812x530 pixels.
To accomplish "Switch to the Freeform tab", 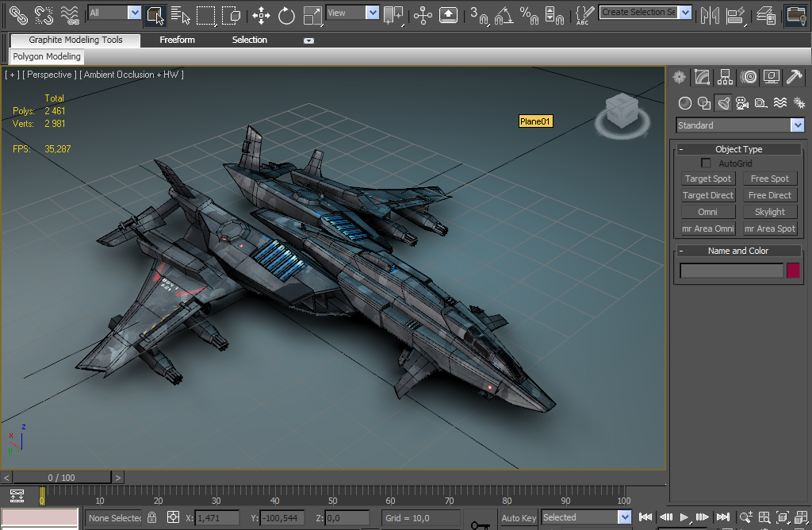I will point(177,40).
